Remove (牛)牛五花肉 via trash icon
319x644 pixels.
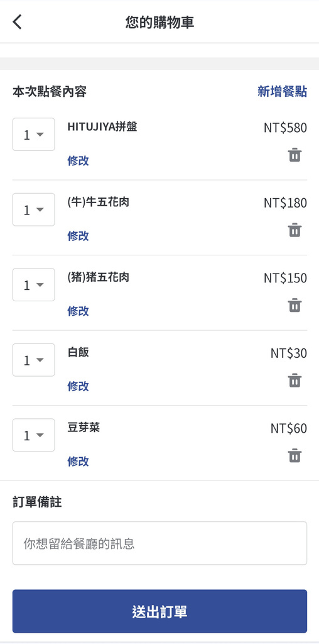(x=295, y=230)
